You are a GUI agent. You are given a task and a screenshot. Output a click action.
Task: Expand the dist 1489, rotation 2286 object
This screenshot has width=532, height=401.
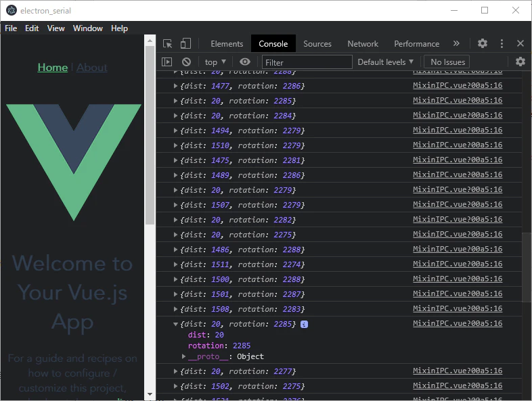pos(175,175)
